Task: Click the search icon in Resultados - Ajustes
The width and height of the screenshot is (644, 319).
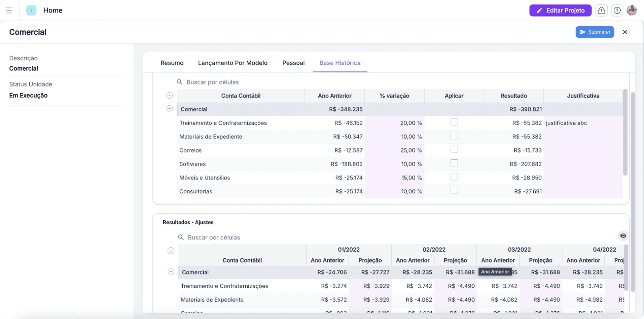Action: click(181, 237)
